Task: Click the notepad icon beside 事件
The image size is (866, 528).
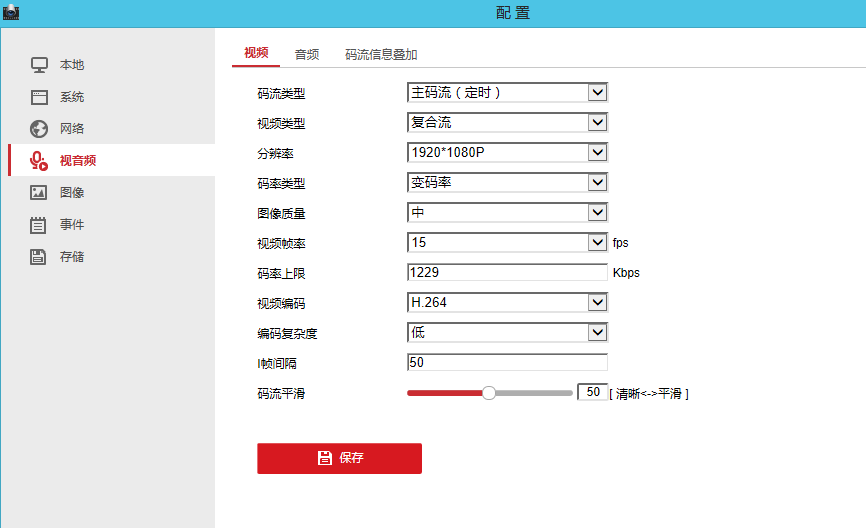Action: 38,225
